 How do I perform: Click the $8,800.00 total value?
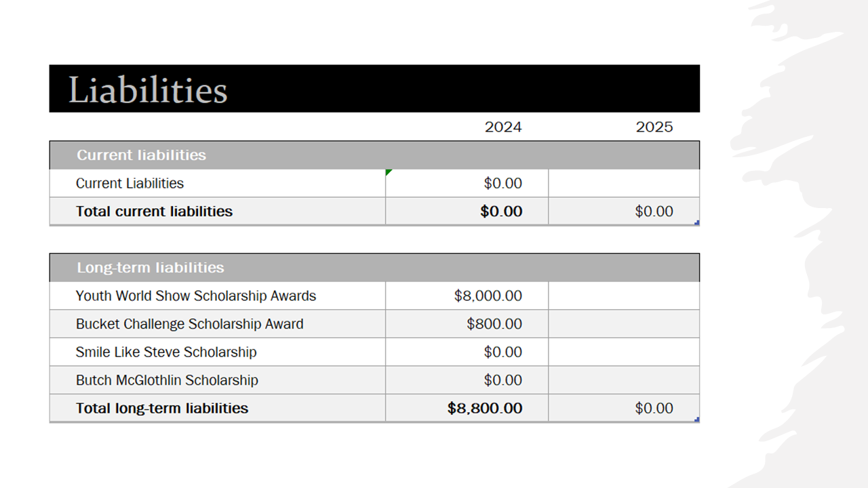(485, 408)
